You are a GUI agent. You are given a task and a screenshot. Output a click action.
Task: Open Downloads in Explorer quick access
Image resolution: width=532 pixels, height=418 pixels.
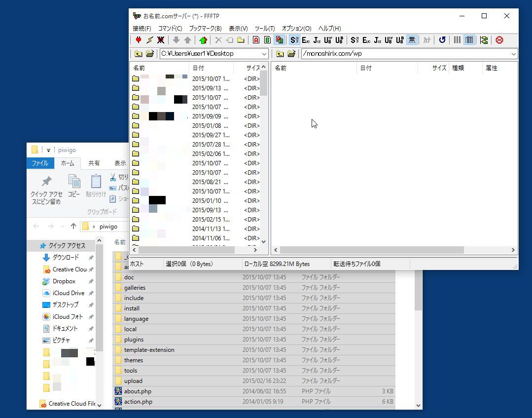click(x=66, y=258)
